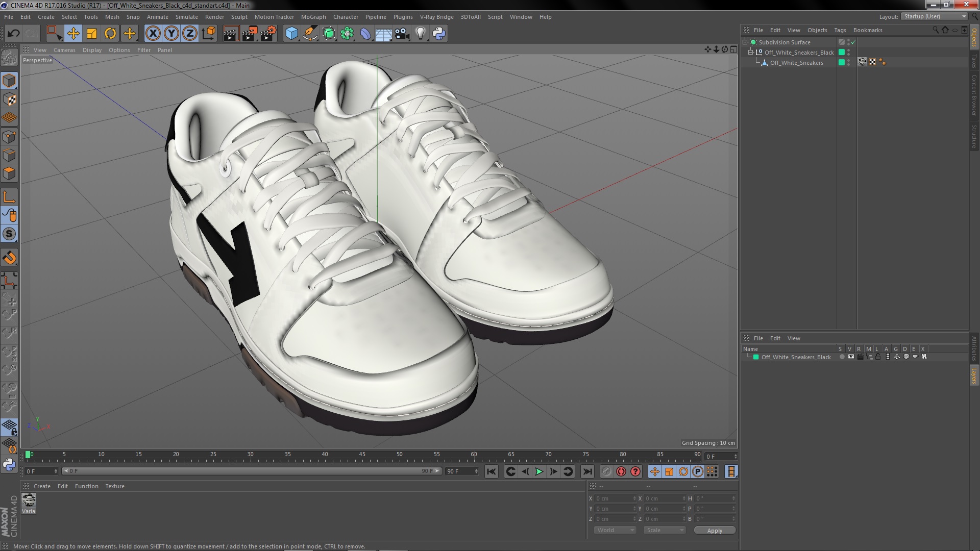The height and width of the screenshot is (551, 980).
Task: Toggle Subdivision Surface enable checkmark
Action: 853,42
